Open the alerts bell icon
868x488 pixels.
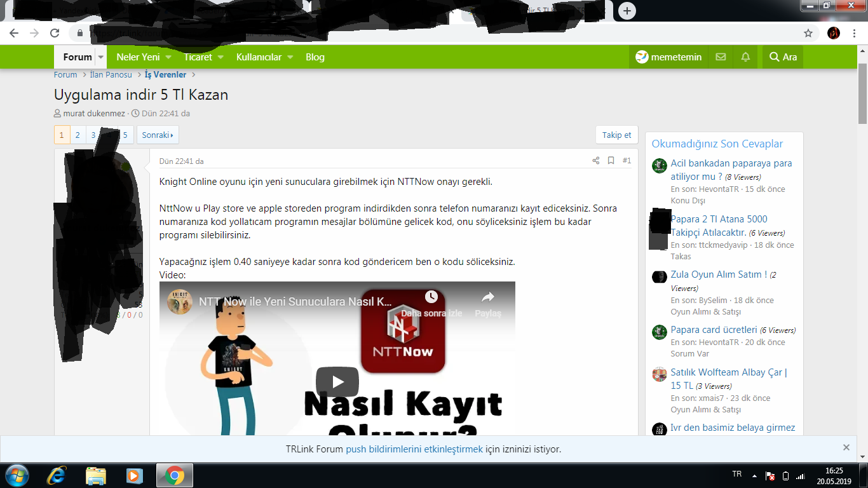[745, 57]
